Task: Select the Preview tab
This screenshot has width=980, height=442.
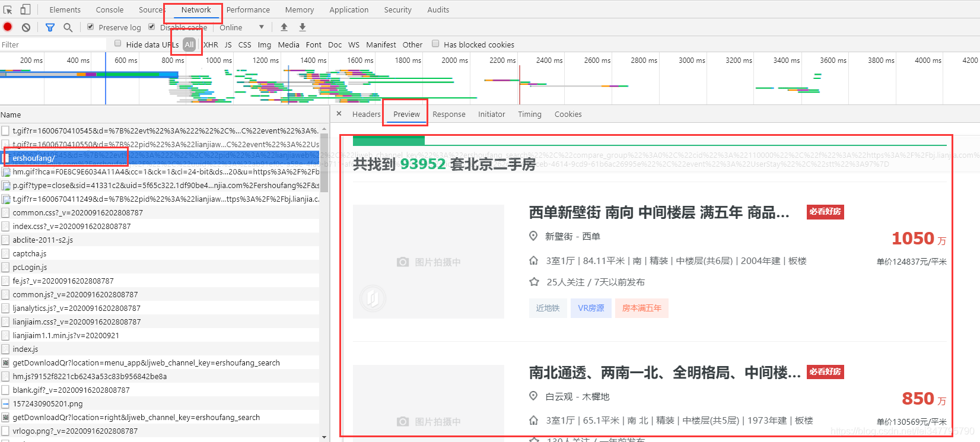Action: [406, 114]
